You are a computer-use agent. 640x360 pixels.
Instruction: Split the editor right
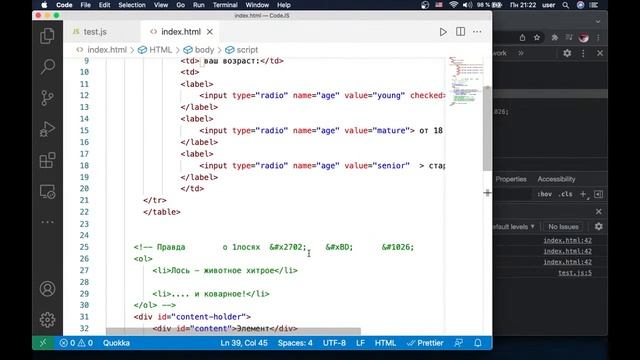[460, 31]
